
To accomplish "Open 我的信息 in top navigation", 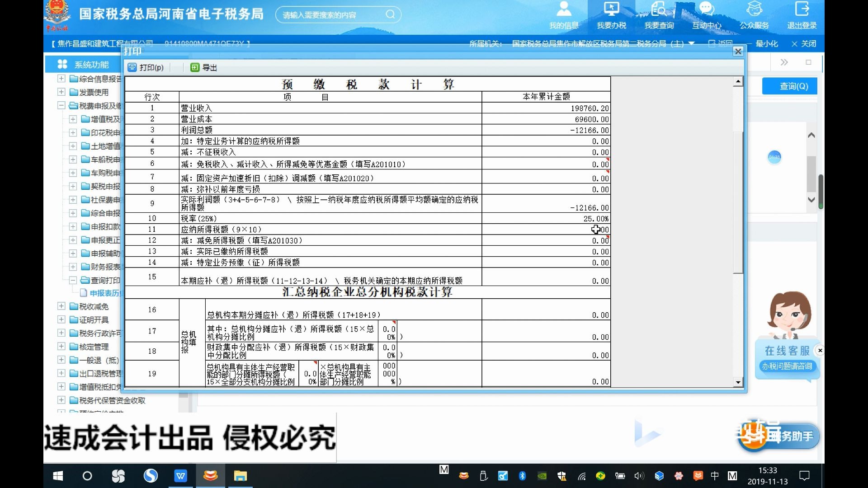I will tap(564, 16).
